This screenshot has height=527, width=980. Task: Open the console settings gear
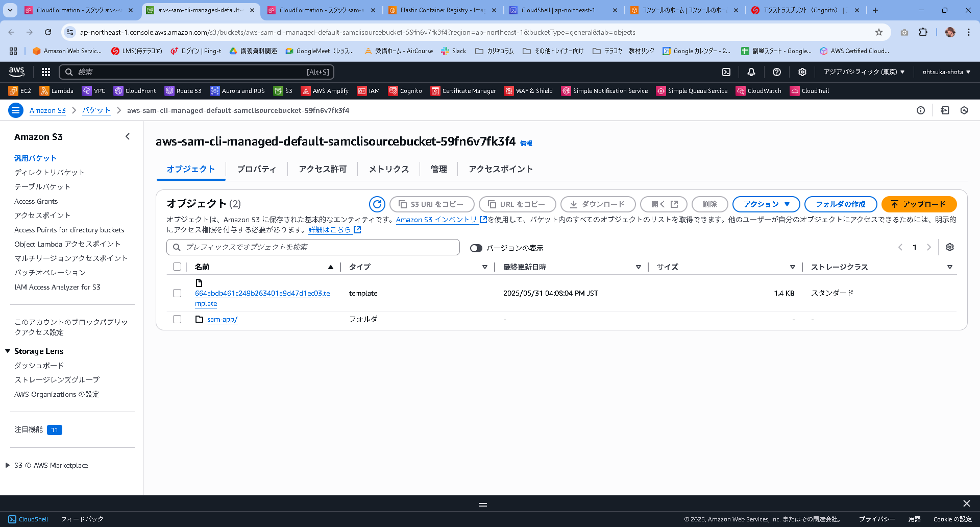(802, 72)
